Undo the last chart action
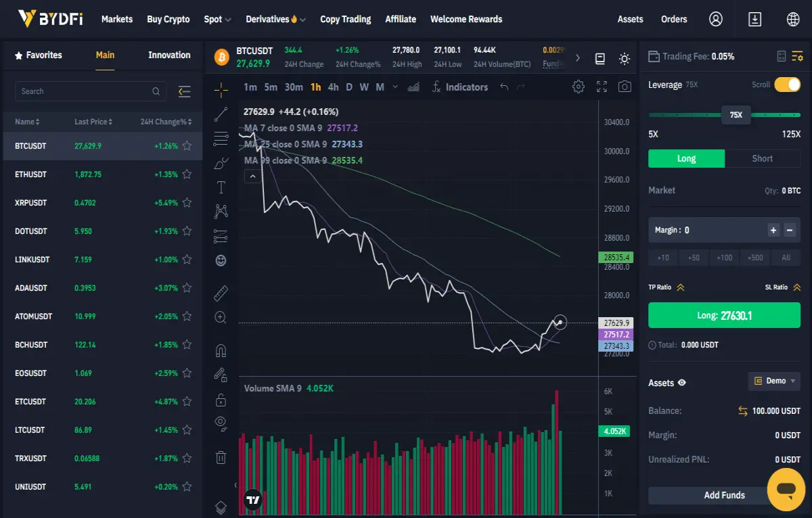The height and width of the screenshot is (518, 812). click(504, 87)
